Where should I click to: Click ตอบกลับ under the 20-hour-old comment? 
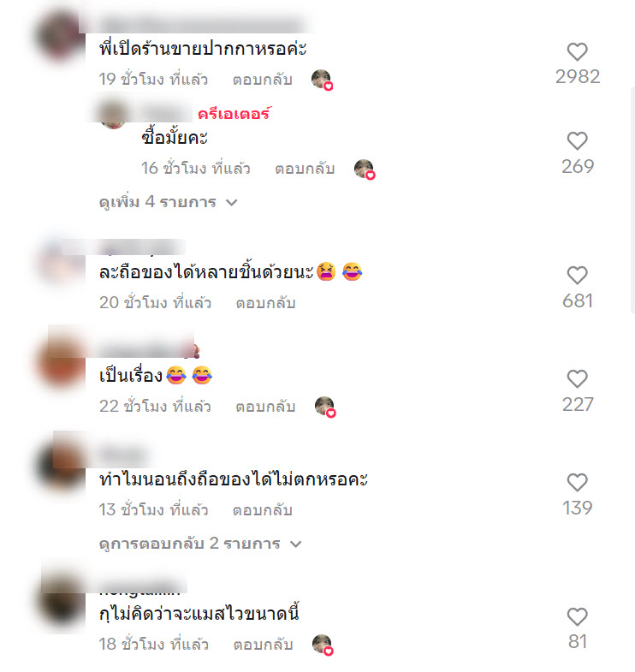(x=265, y=303)
